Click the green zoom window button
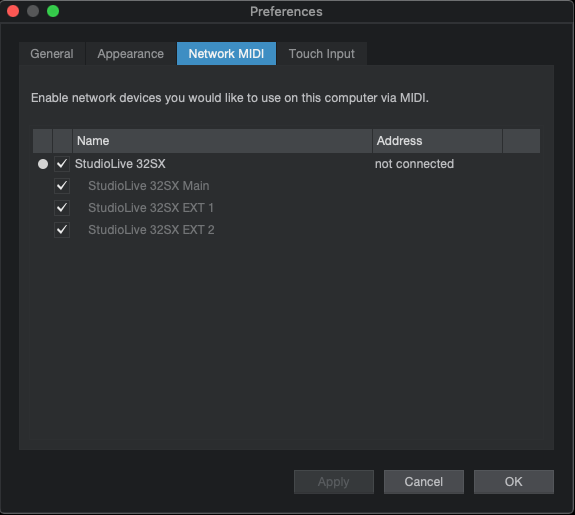This screenshot has height=515, width=575. pyautogui.click(x=53, y=11)
